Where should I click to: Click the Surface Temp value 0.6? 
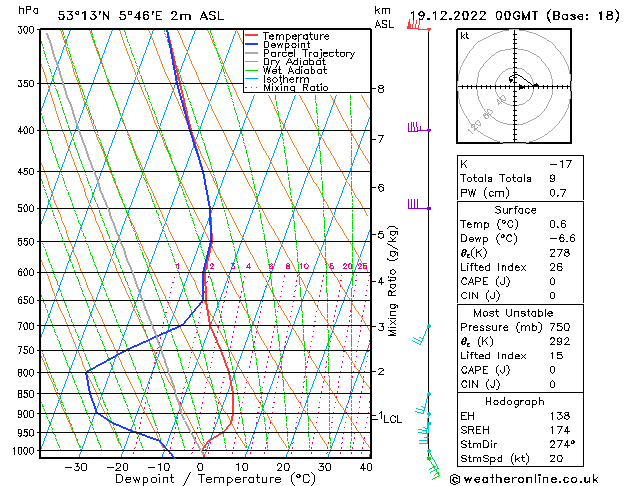(558, 224)
